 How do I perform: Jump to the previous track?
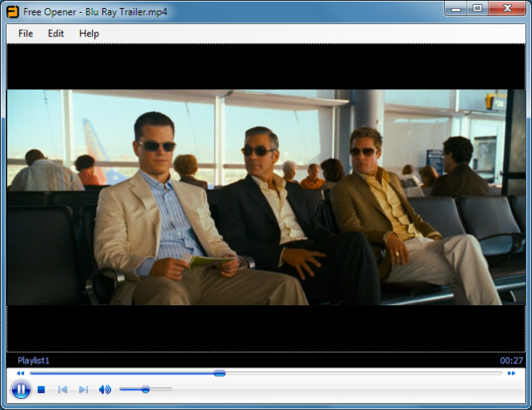[x=62, y=390]
